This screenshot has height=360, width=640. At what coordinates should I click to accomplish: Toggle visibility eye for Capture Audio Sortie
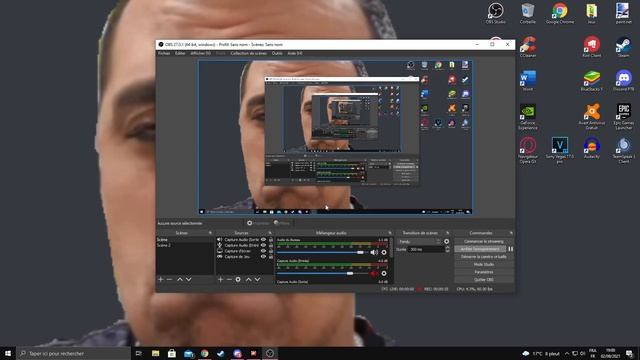click(263, 240)
